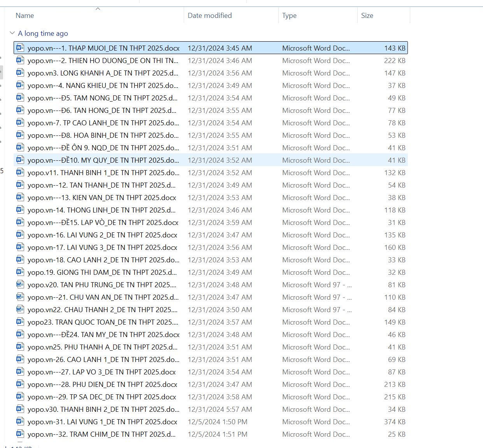Sort files by Name column header
The image size is (483, 448).
click(x=25, y=16)
